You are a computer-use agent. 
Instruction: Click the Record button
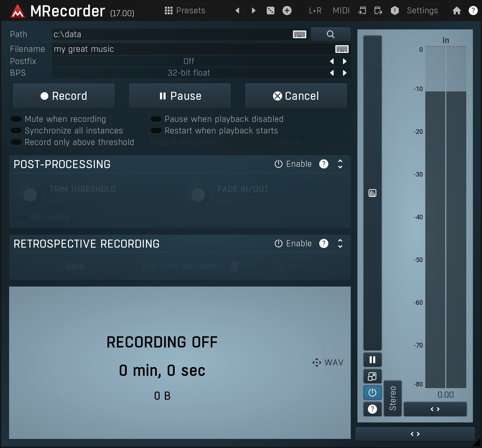point(64,96)
